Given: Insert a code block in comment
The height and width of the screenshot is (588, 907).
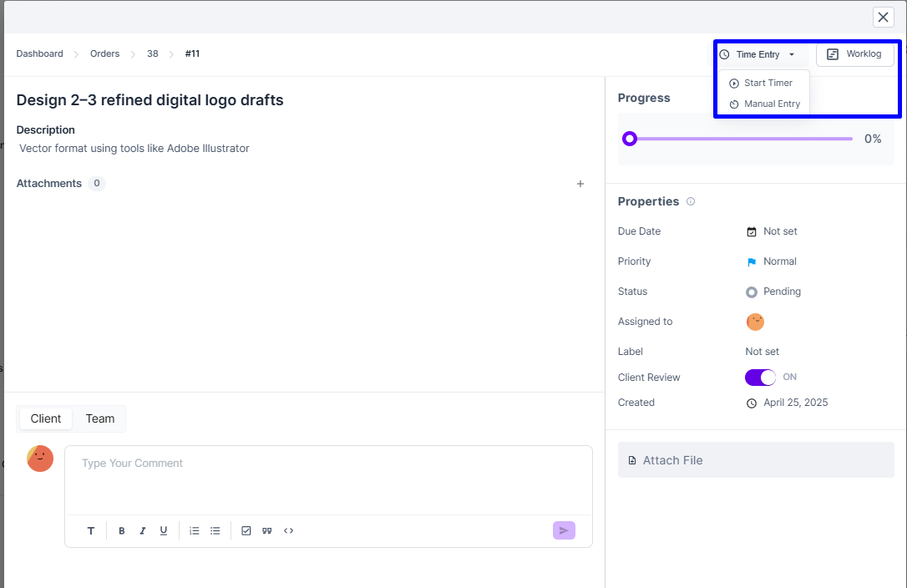Looking at the screenshot, I should 288,531.
